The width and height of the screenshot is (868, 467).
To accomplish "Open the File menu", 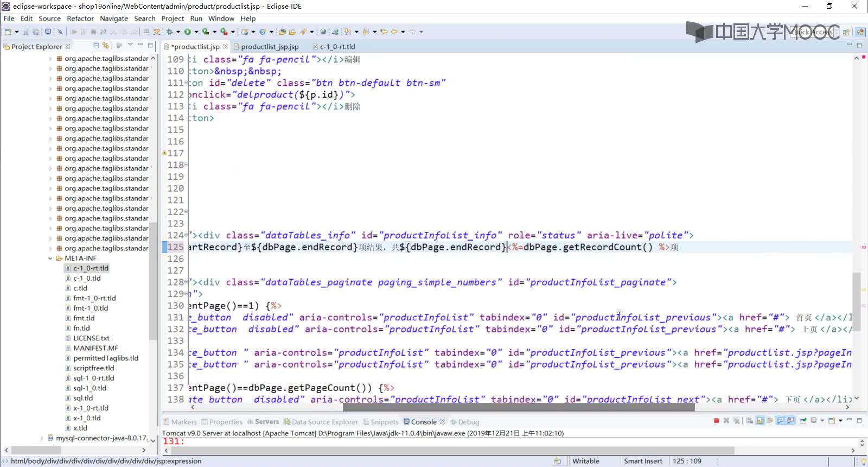I will tap(9, 18).
